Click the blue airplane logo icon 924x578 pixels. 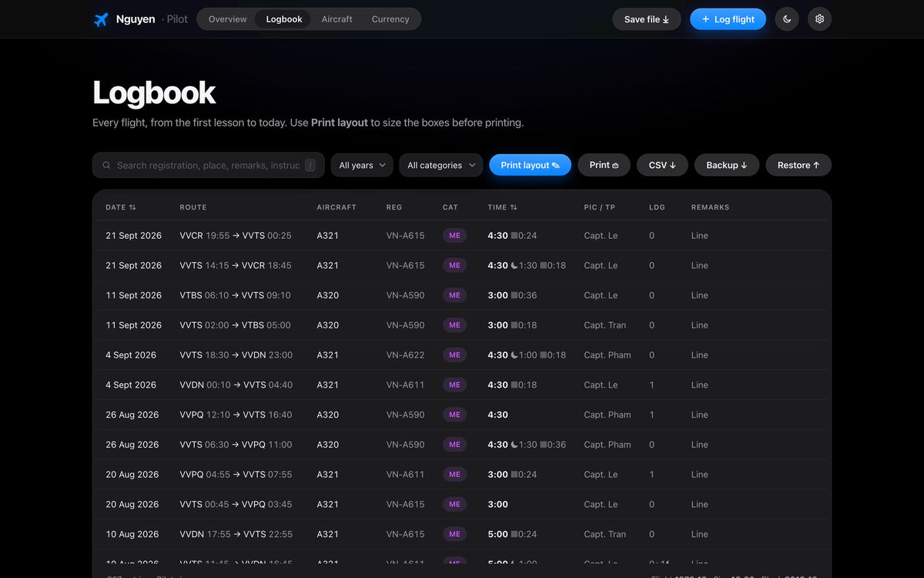pyautogui.click(x=101, y=19)
